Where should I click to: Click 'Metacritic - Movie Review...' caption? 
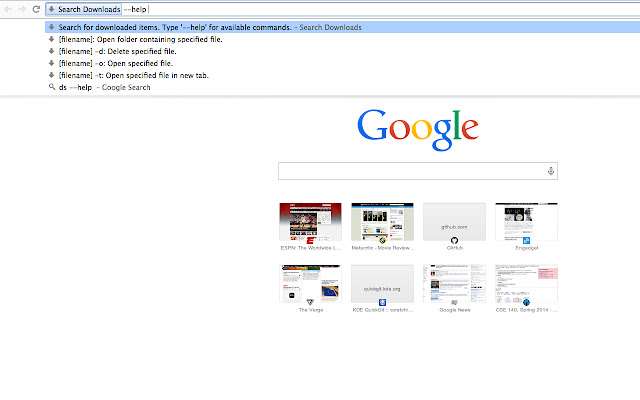click(x=382, y=248)
